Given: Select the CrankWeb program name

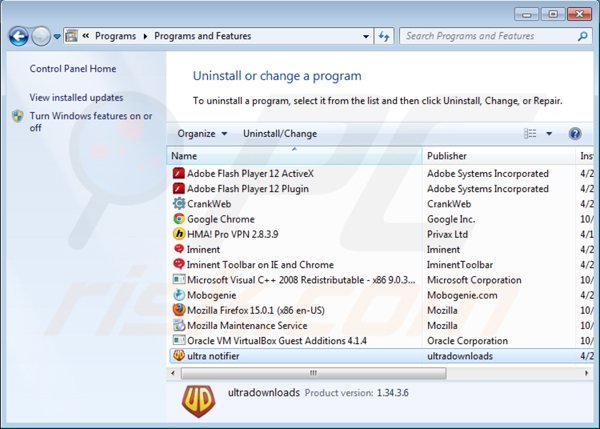Looking at the screenshot, I should pos(209,204).
